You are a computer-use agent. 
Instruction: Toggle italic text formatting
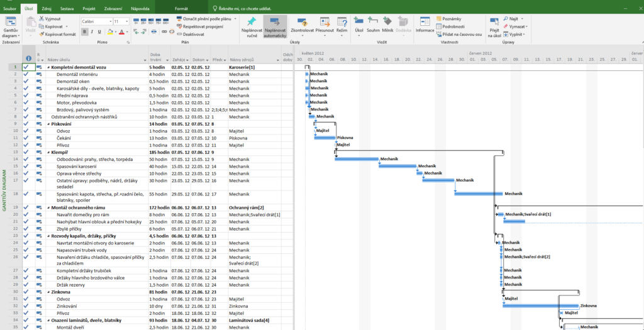(x=92, y=31)
